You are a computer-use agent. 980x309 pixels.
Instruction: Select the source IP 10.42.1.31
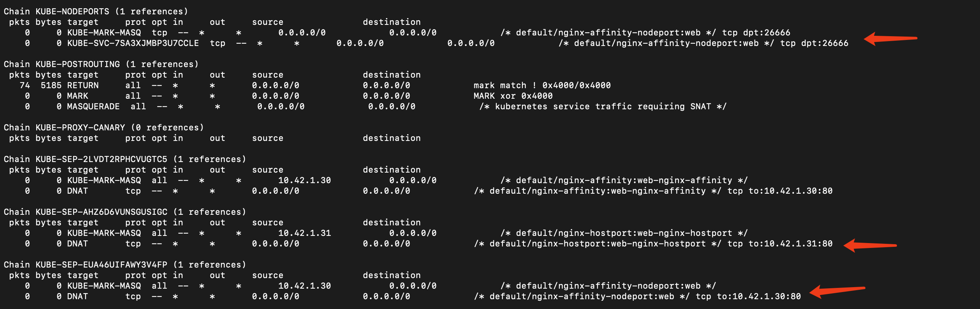point(304,233)
